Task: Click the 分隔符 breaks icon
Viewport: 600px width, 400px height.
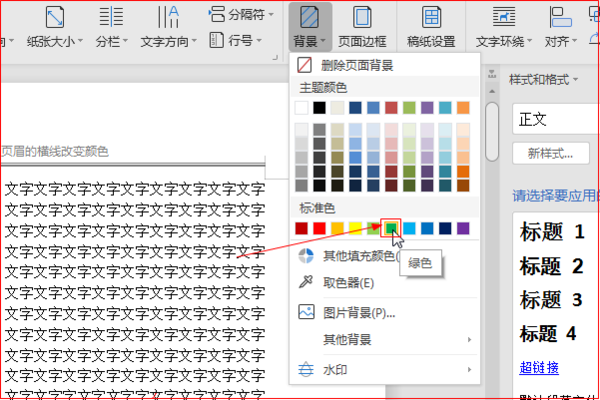Action: [x=217, y=14]
